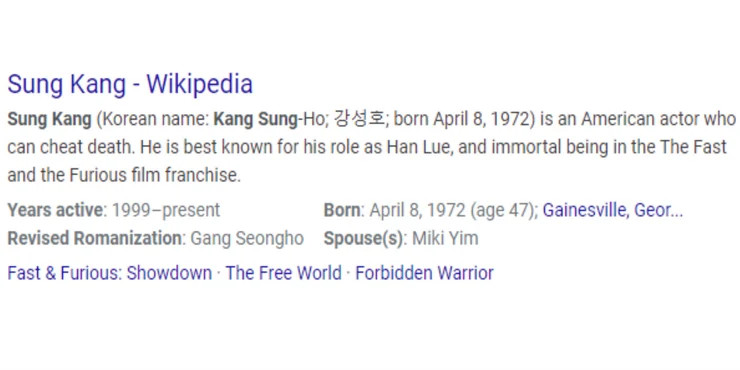The image size is (740, 370).
Task: Open the Fast & Furious: Showdown link
Action: click(109, 273)
